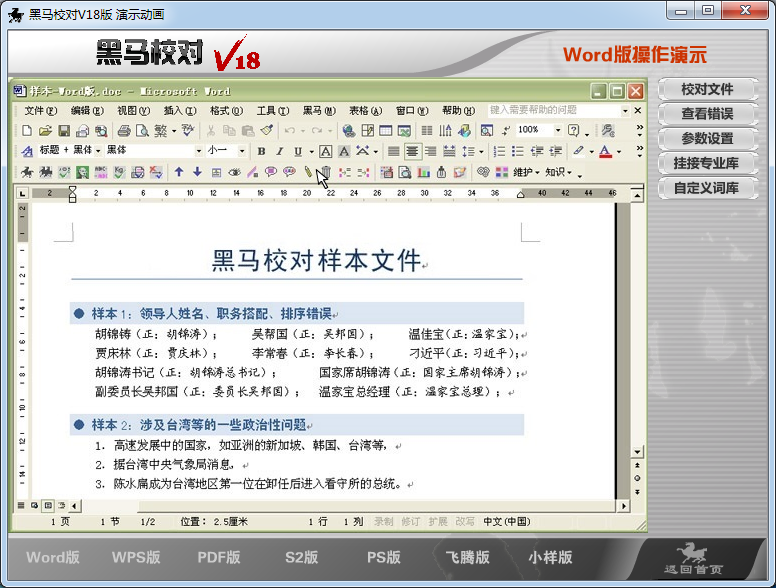Click the purple speech bubble comment icon

271,172
